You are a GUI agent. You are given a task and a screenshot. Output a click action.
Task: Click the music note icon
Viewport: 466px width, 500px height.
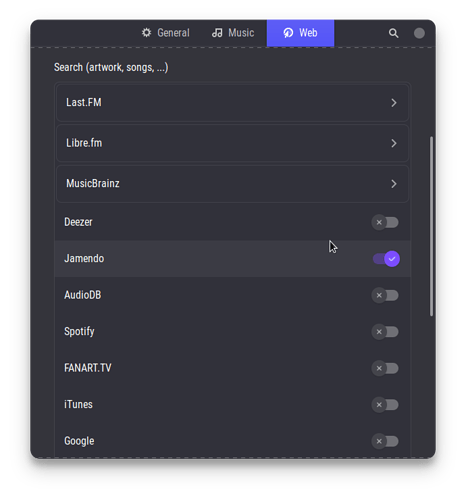(x=217, y=33)
